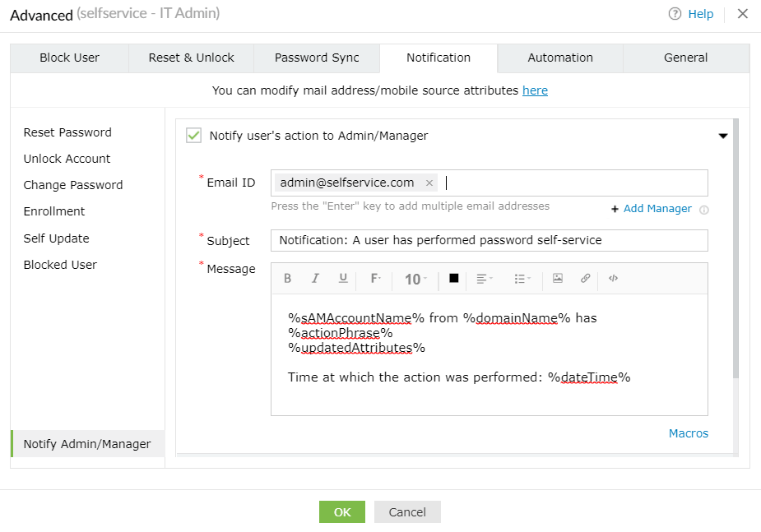Expand the list style dropdown
Image resolution: width=761 pixels, height=532 pixels.
pos(522,279)
